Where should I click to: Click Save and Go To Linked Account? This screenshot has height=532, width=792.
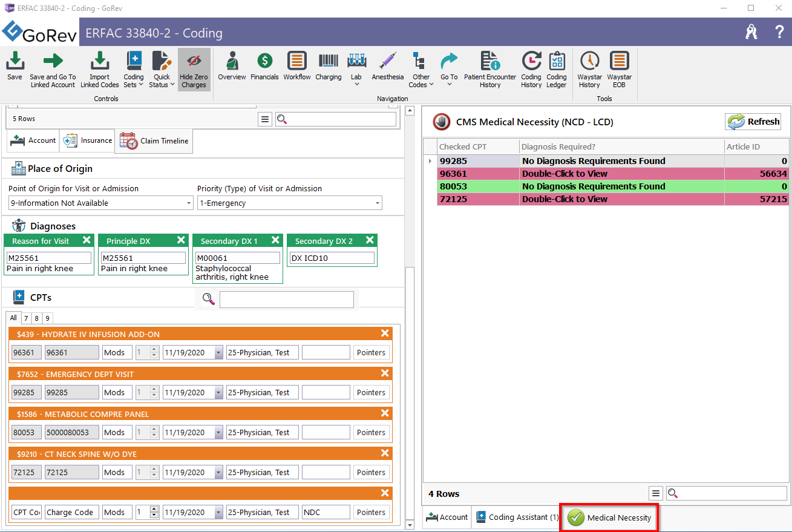pos(53,70)
